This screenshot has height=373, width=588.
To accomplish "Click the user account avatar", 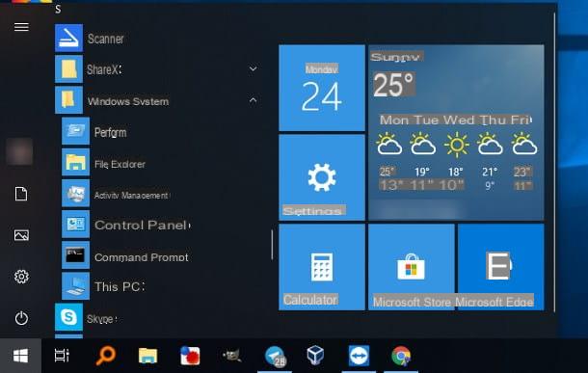I will tap(19, 152).
